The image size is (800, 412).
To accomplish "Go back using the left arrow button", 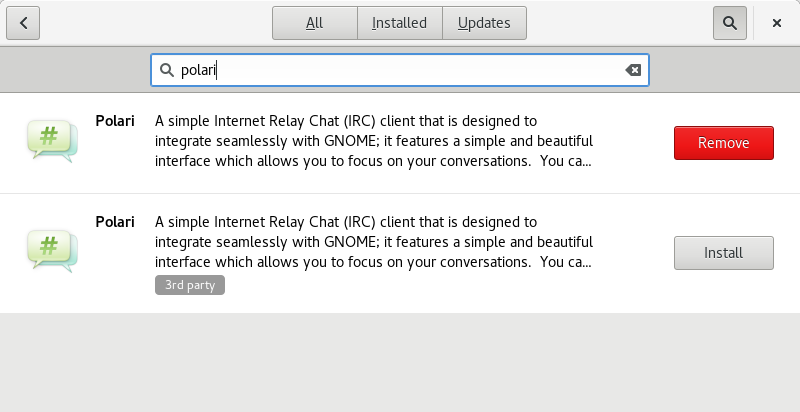I will pos(23,23).
